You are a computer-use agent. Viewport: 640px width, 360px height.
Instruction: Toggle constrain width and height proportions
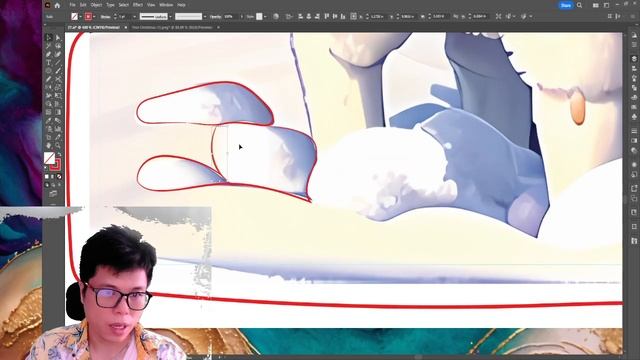[x=456, y=16]
